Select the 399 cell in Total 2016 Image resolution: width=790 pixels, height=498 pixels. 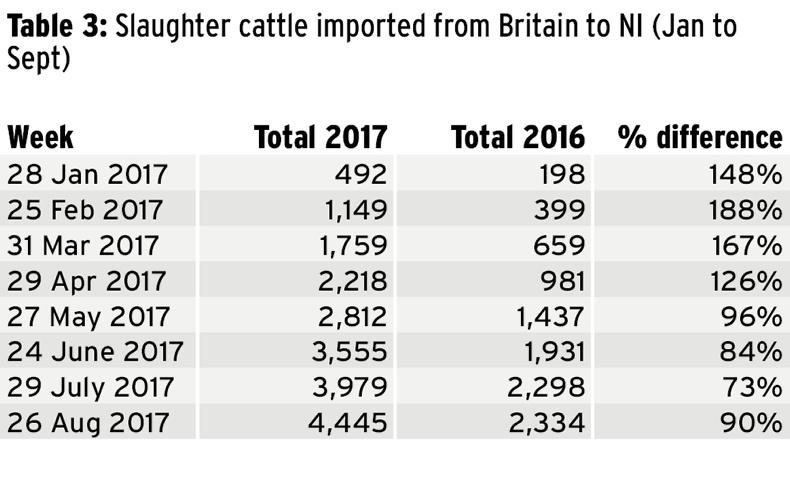click(558, 211)
